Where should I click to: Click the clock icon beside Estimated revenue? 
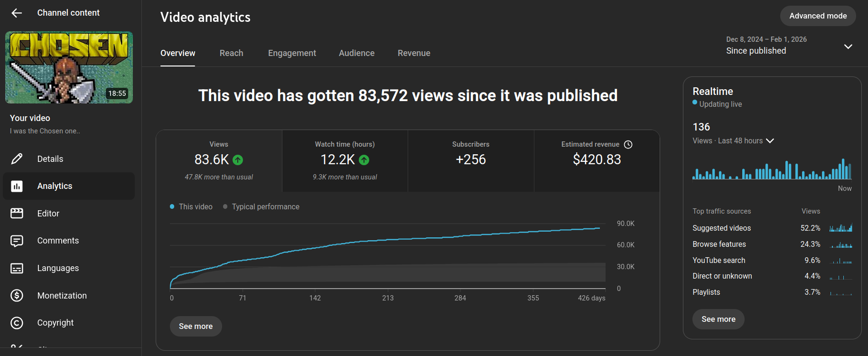(628, 144)
